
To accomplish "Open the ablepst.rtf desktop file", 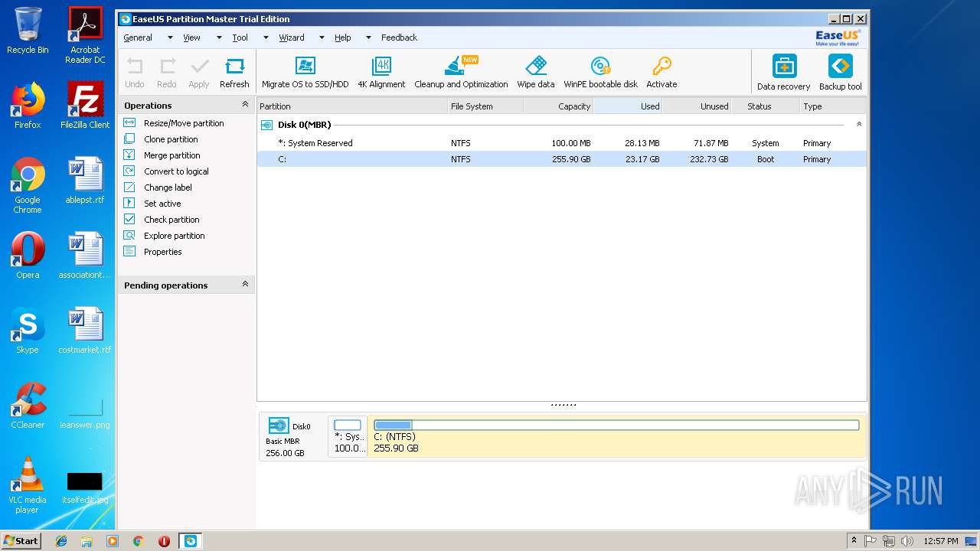I will pos(85,181).
